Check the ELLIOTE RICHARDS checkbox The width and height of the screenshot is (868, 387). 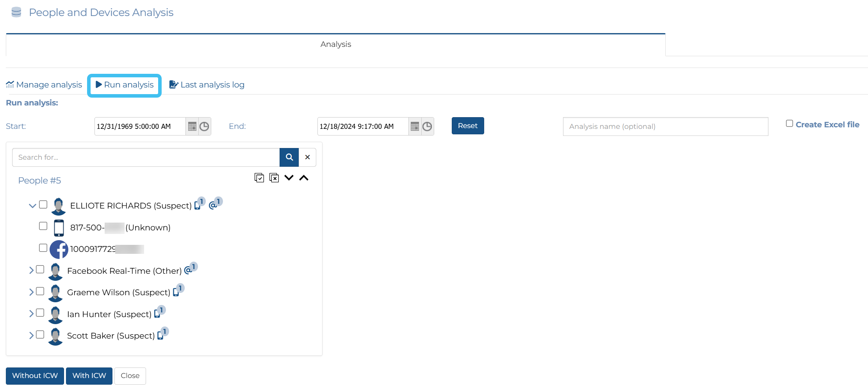coord(43,205)
